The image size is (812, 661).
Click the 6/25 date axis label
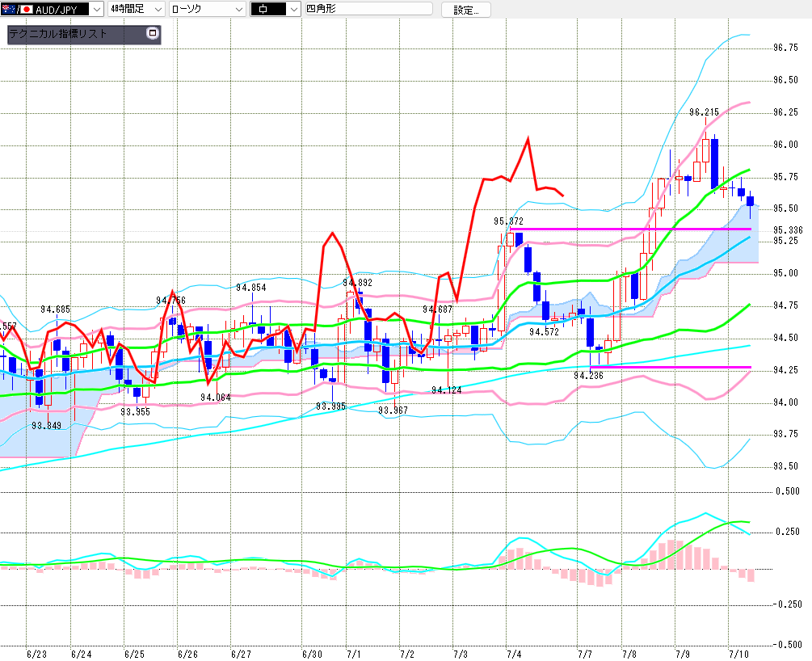tap(135, 655)
